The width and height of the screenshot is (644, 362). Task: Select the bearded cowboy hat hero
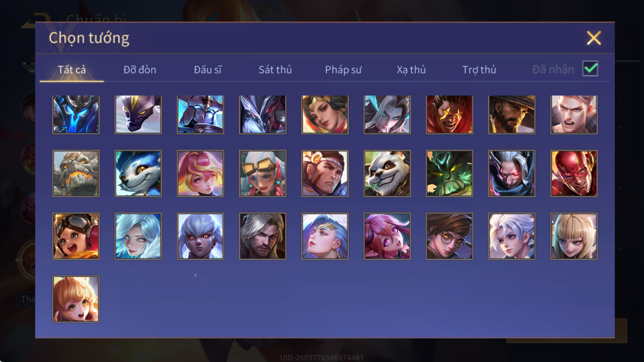pos(512,114)
